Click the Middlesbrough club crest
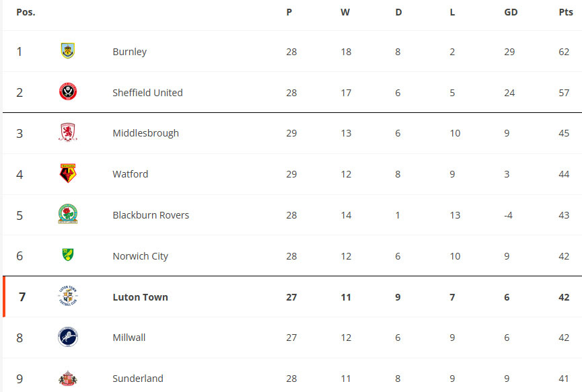 coord(68,132)
